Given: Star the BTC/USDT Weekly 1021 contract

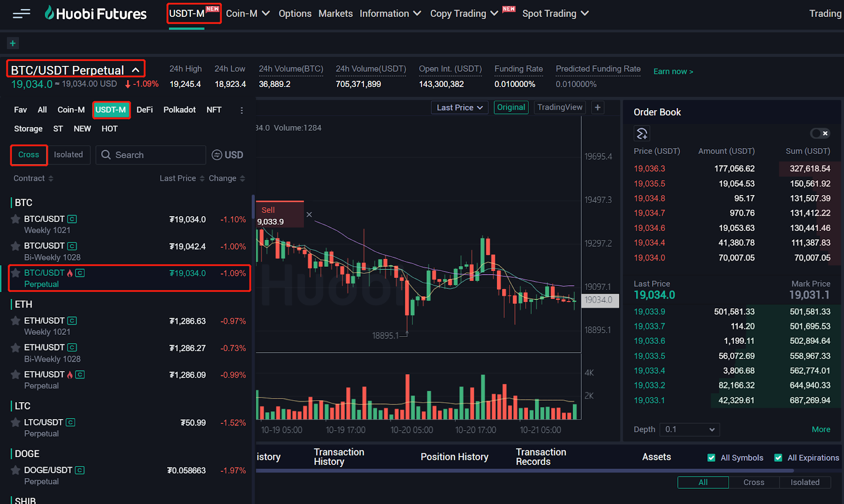Looking at the screenshot, I should 15,219.
